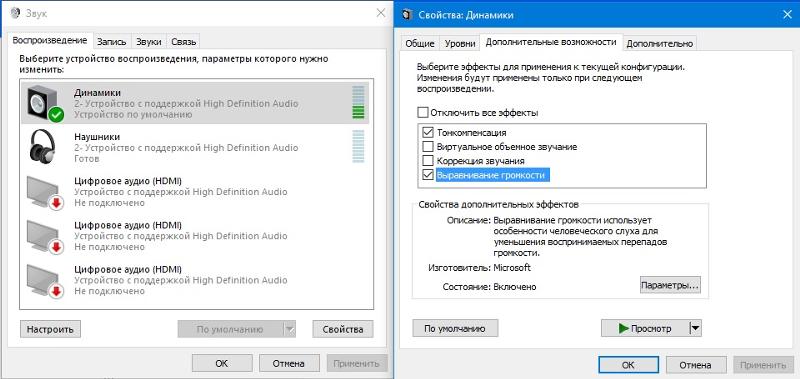Open the dropdown arrow next to Просмотр
Screen dimensions: 800x379
click(x=695, y=329)
